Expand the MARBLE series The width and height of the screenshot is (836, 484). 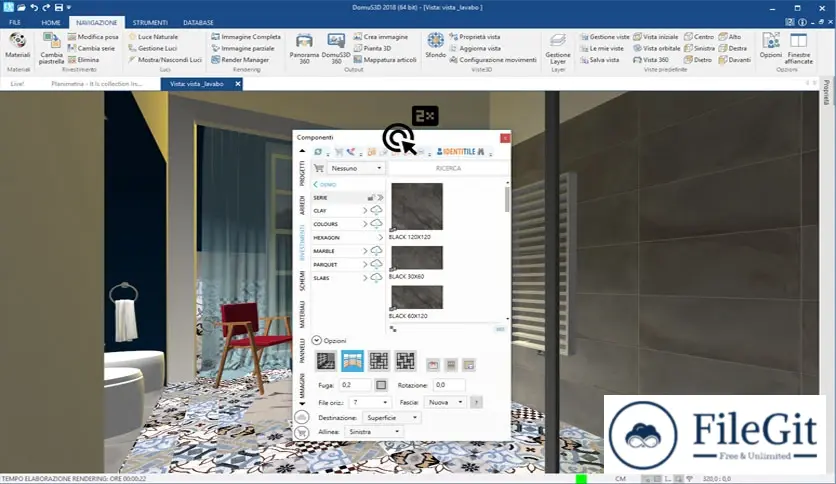point(365,251)
